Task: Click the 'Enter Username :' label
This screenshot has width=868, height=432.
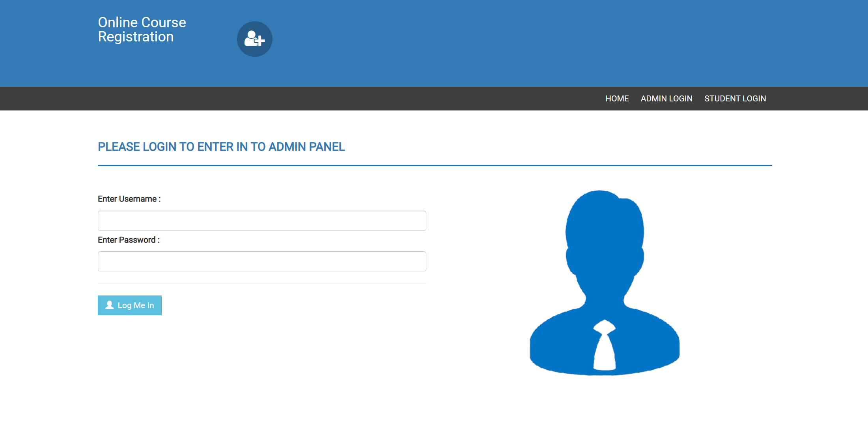Action: (129, 199)
